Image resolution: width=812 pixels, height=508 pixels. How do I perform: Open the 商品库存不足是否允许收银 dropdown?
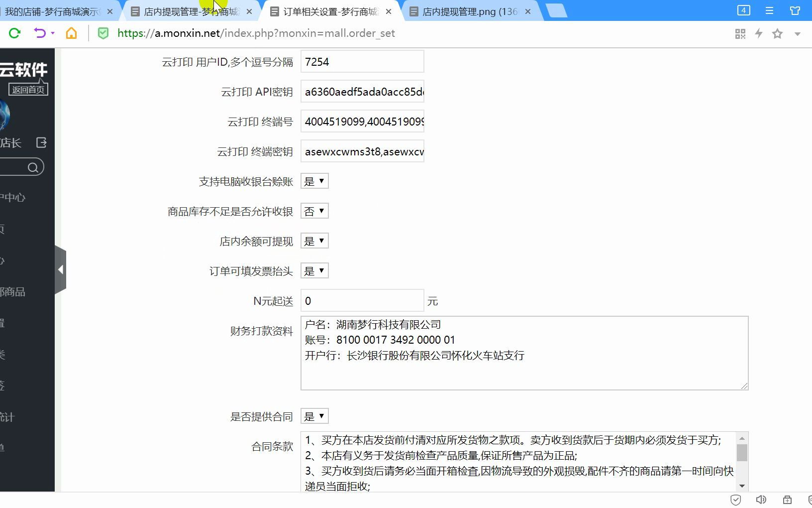(x=314, y=211)
